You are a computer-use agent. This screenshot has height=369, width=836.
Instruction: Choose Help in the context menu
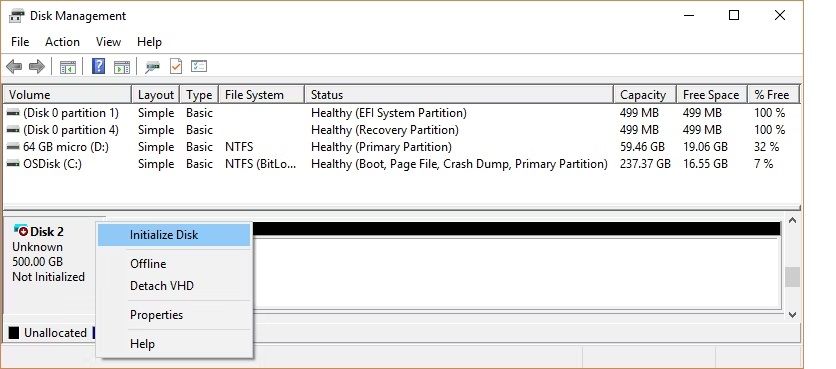click(174, 344)
